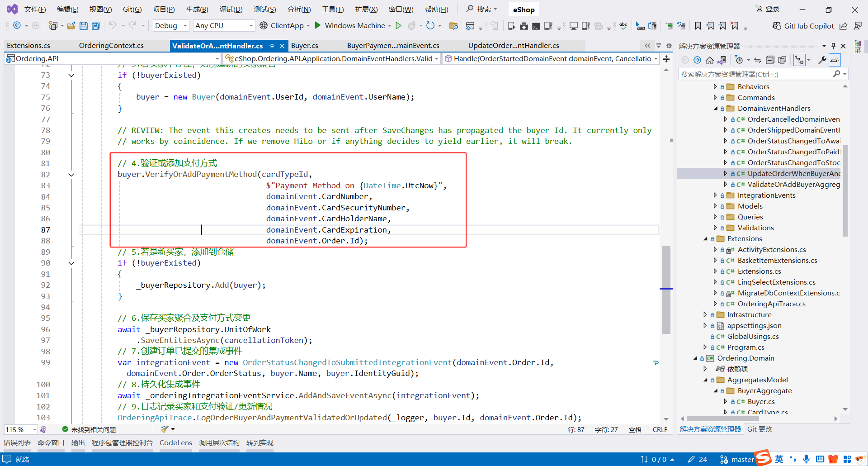868x466 pixels.
Task: Switch views icon in Solution Explorer toolbar
Action: click(x=722, y=60)
